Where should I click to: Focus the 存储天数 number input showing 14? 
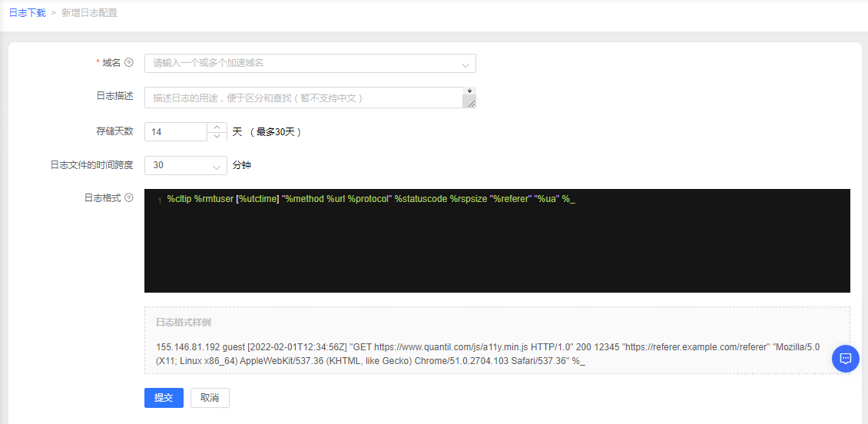point(176,132)
